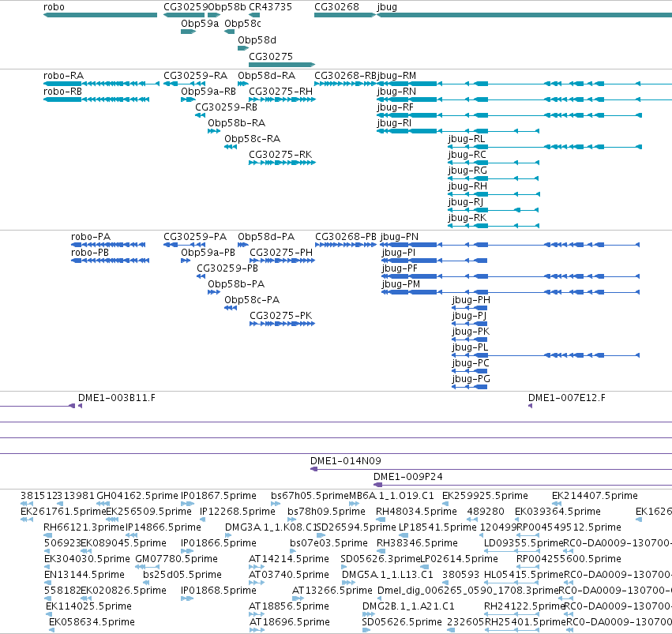The width and height of the screenshot is (672, 634).
Task: Click the jbug-PG protein label
Action: pyautogui.click(x=471, y=379)
